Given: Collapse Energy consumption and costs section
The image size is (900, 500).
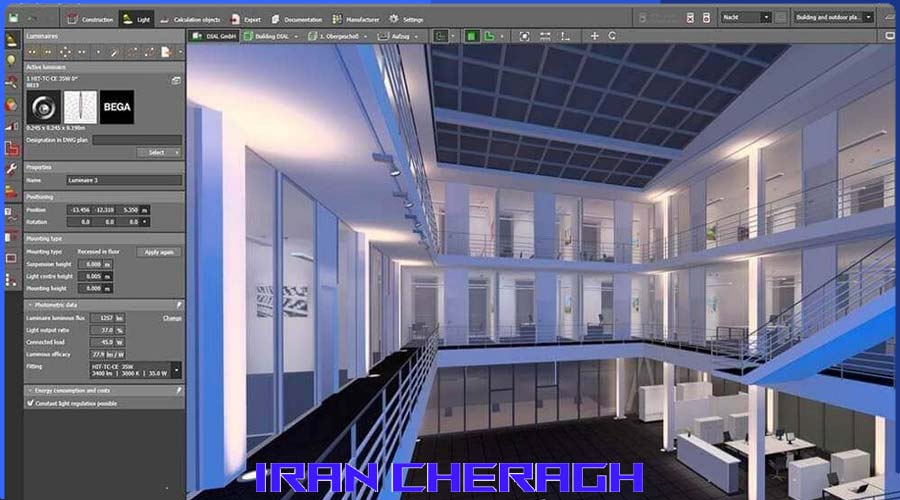Looking at the screenshot, I should click(x=30, y=390).
